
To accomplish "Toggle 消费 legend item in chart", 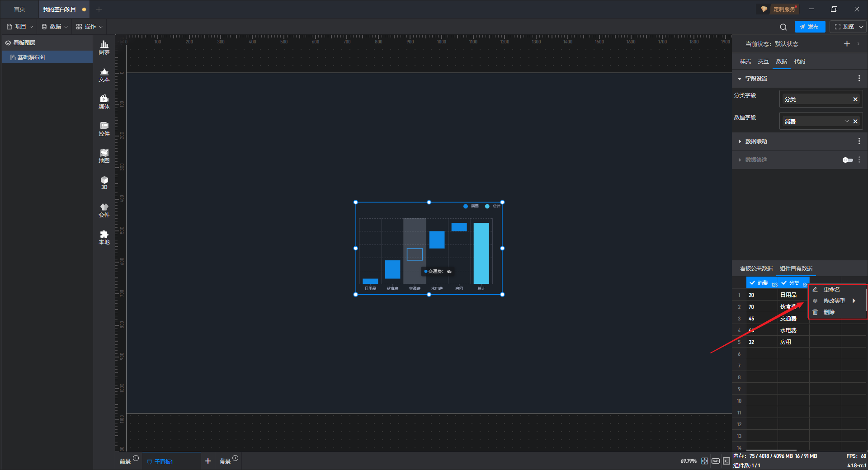I will [x=471, y=206].
